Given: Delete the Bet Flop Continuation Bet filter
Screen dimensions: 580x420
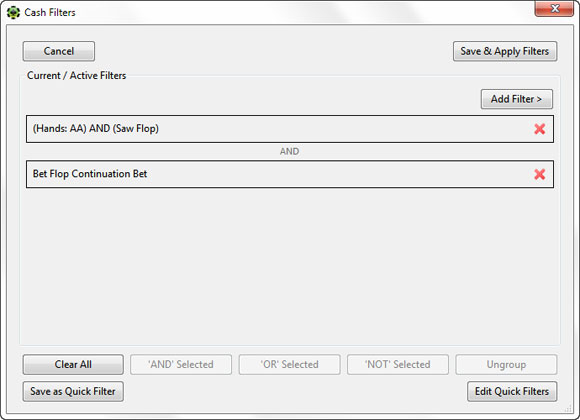Looking at the screenshot, I should click(x=540, y=174).
